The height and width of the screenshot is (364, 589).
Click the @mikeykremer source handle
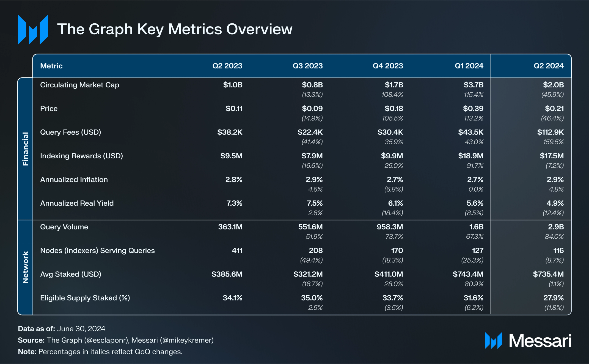pos(186,340)
